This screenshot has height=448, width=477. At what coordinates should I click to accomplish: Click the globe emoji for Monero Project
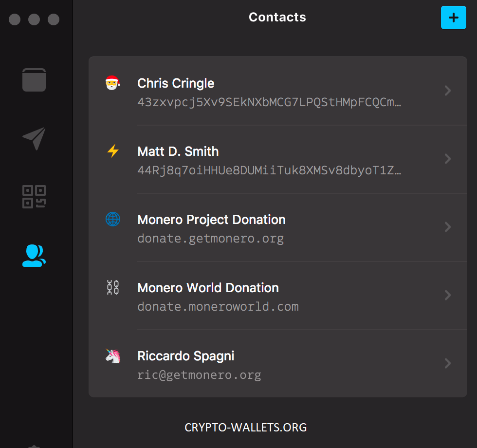pyautogui.click(x=113, y=219)
